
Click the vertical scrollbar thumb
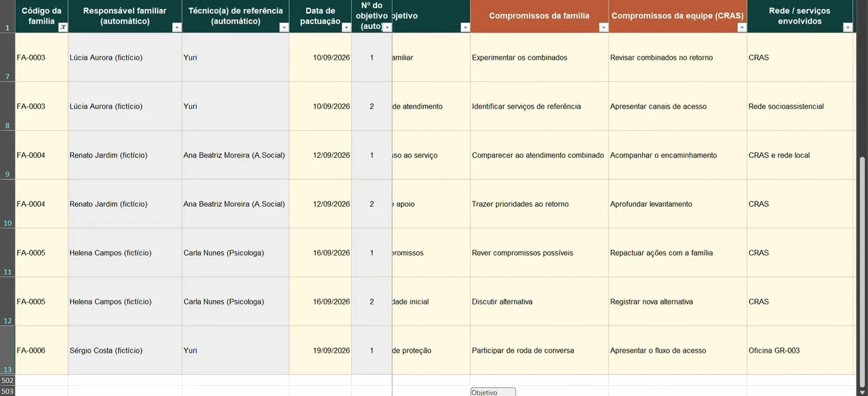pyautogui.click(x=863, y=271)
